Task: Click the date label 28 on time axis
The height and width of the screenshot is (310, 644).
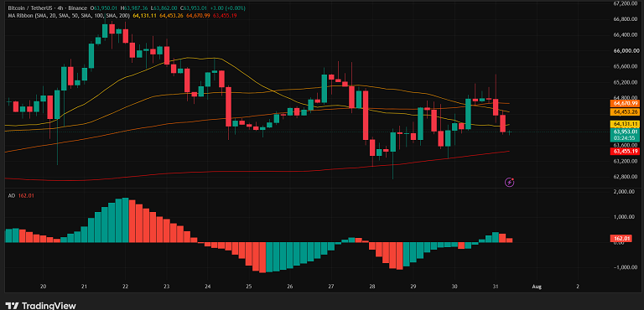Action: (372, 287)
